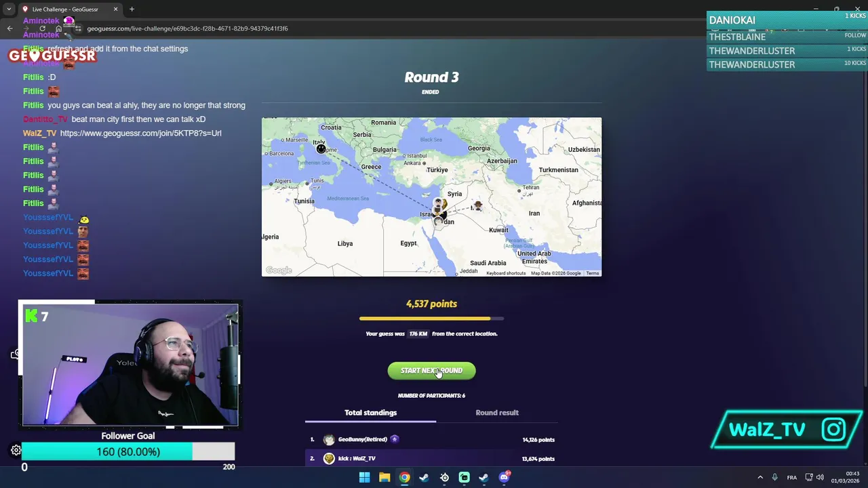Click the purple badge next to GeoBunny(Retired)
The image size is (868, 488).
[394, 439]
